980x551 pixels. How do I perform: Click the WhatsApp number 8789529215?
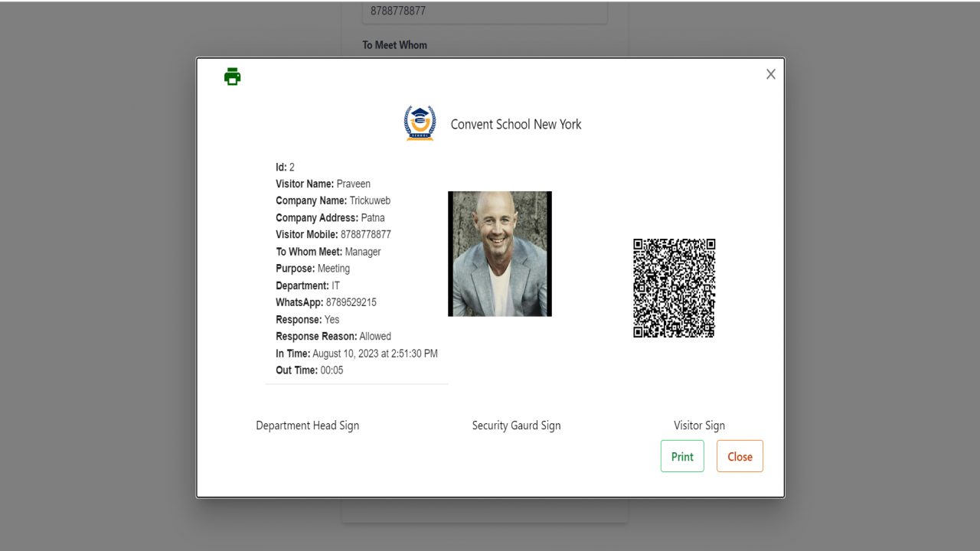pos(351,302)
